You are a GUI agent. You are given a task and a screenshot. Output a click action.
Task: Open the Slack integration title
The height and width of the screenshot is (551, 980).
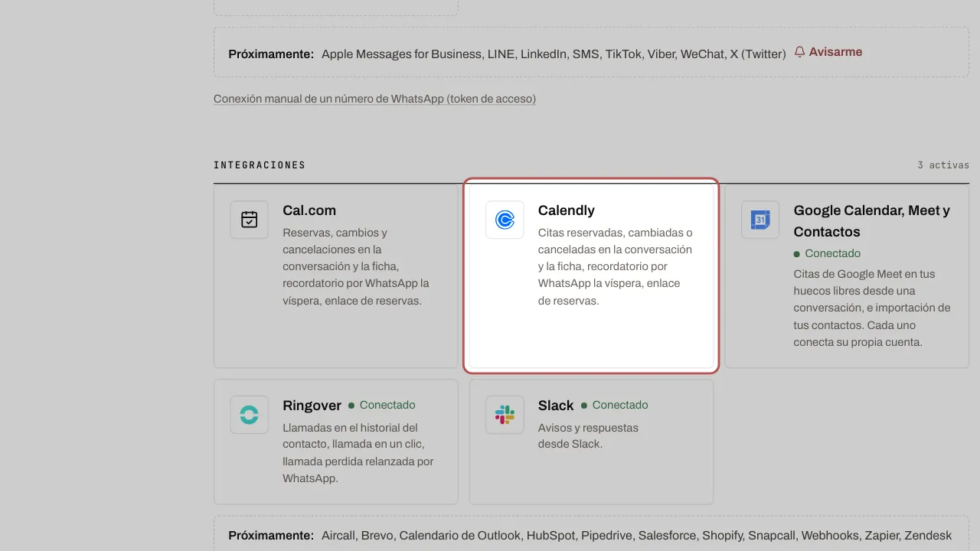click(x=556, y=406)
